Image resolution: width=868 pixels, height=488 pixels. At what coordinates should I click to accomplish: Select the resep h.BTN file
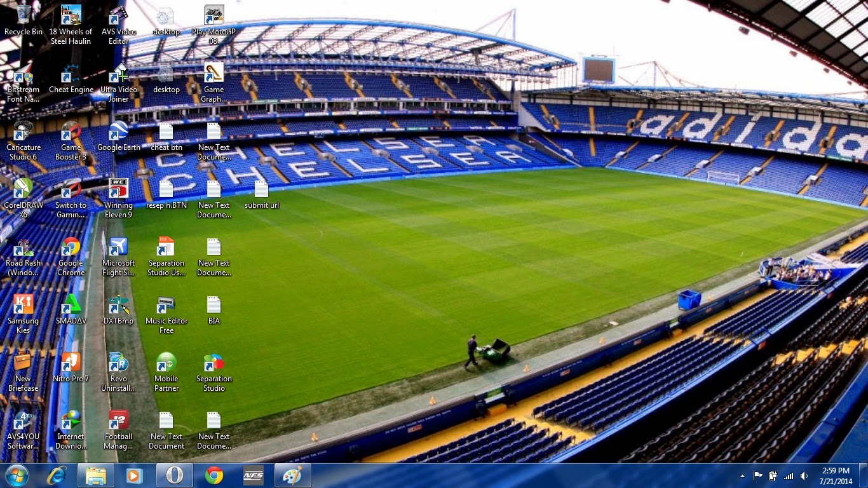166,194
